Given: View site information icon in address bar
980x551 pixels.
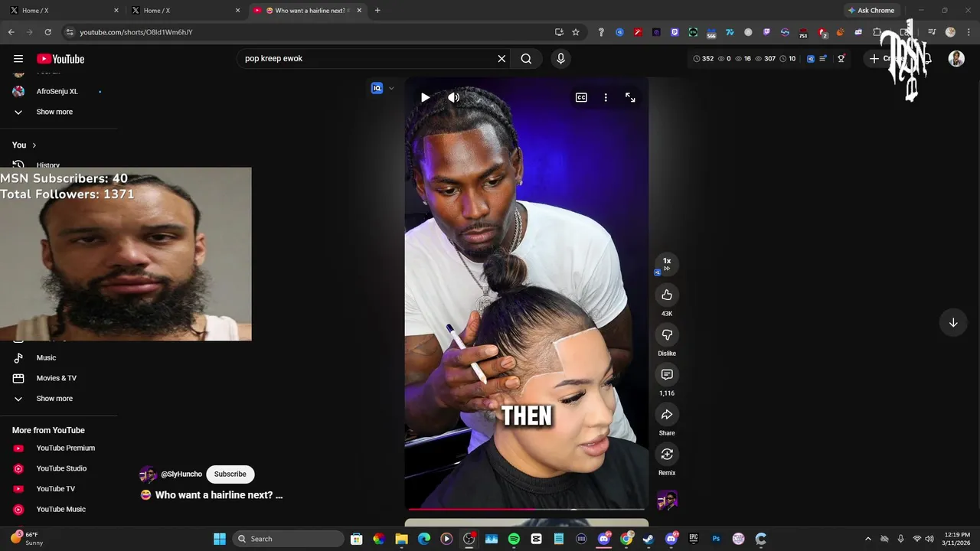Looking at the screenshot, I should (x=70, y=32).
